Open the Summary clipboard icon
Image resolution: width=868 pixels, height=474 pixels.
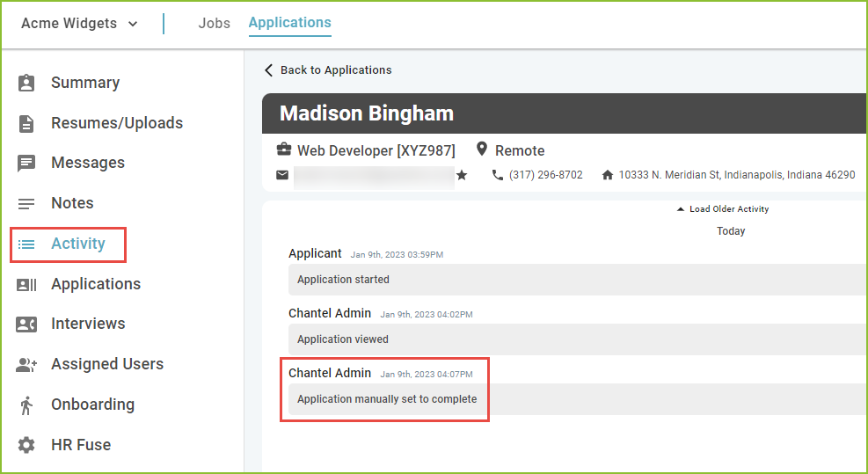point(26,83)
